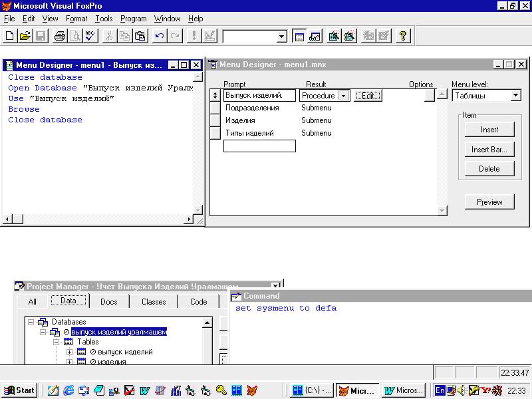Expand the выпуск изделий table node
The height and width of the screenshot is (399, 532).
click(69, 352)
